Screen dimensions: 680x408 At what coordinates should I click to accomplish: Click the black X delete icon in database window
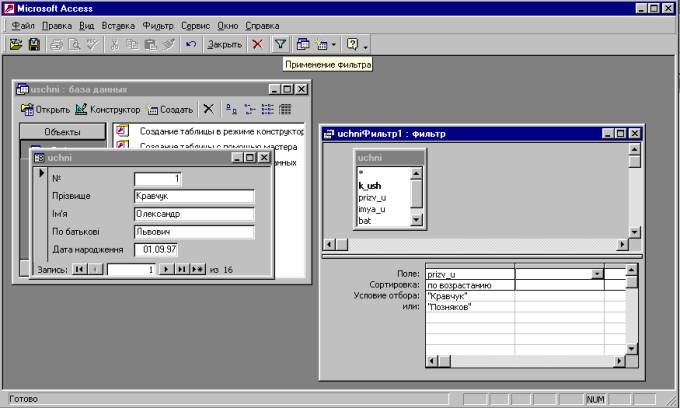[209, 109]
